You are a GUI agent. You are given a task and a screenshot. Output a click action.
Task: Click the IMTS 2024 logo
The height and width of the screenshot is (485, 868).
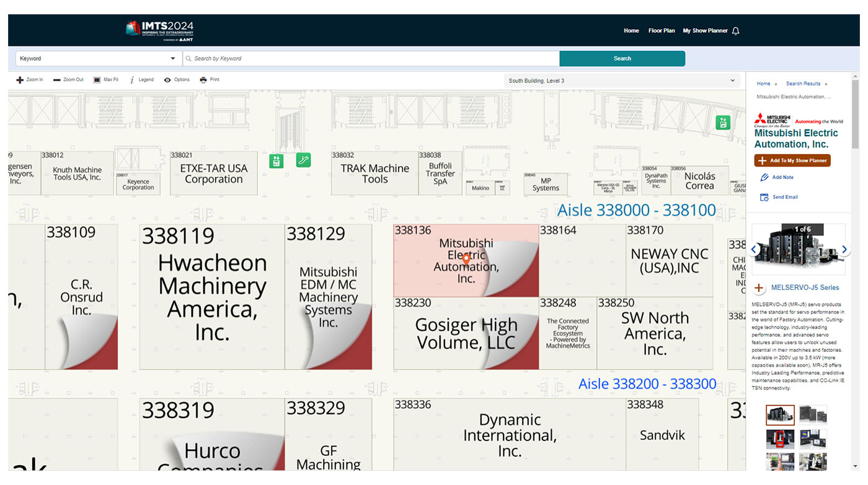pyautogui.click(x=160, y=31)
